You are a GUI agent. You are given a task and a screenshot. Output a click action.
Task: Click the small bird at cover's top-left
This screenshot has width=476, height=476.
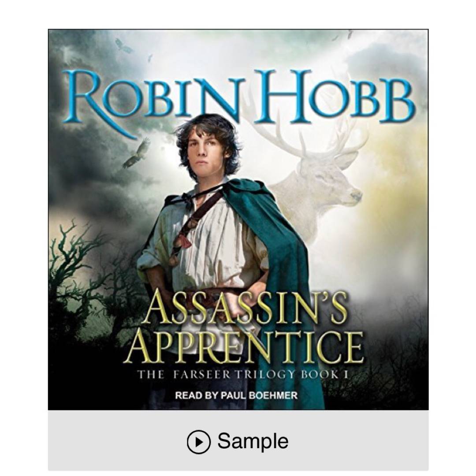tap(123, 46)
